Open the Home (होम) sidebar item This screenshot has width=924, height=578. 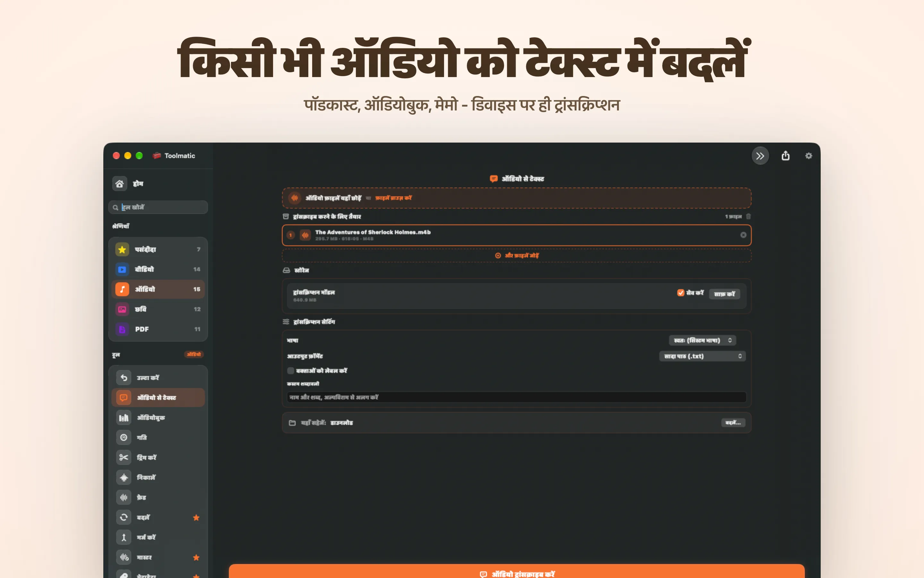(x=158, y=184)
